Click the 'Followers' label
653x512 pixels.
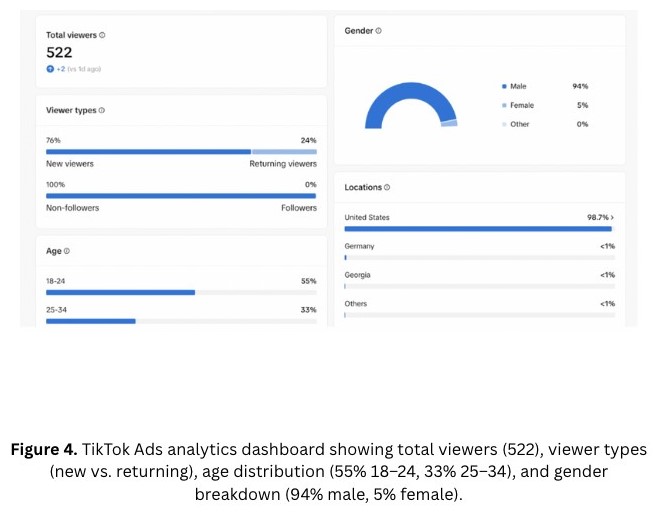299,208
